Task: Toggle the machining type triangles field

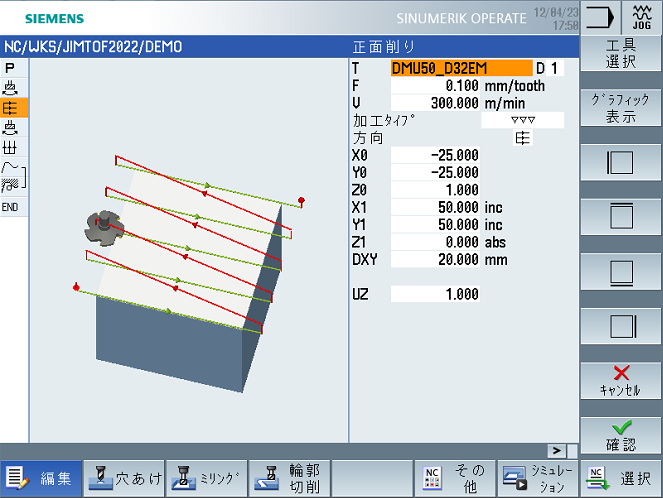Action: point(523,120)
